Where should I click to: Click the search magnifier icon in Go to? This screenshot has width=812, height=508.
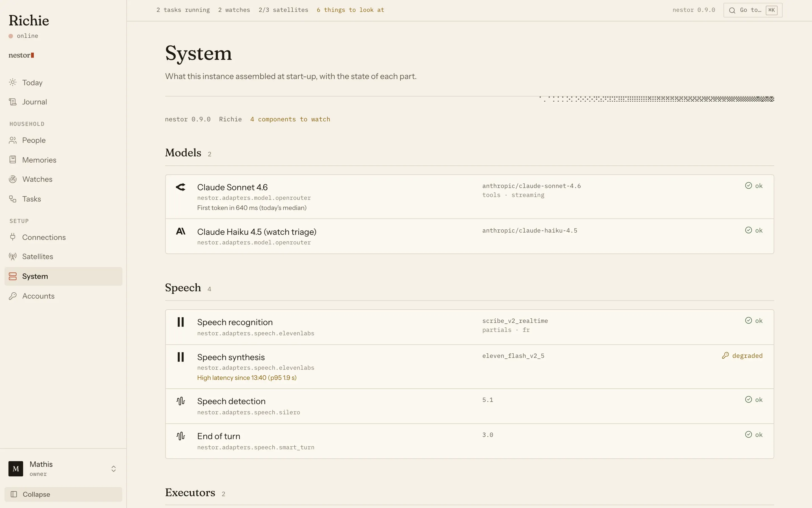click(732, 10)
